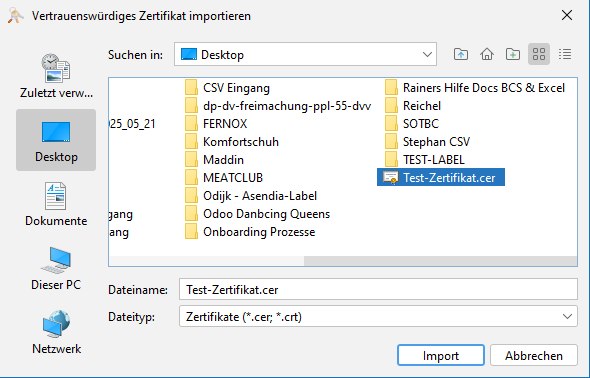Click the Maddin folder icon
Image resolution: width=590 pixels, height=378 pixels.
pos(191,160)
